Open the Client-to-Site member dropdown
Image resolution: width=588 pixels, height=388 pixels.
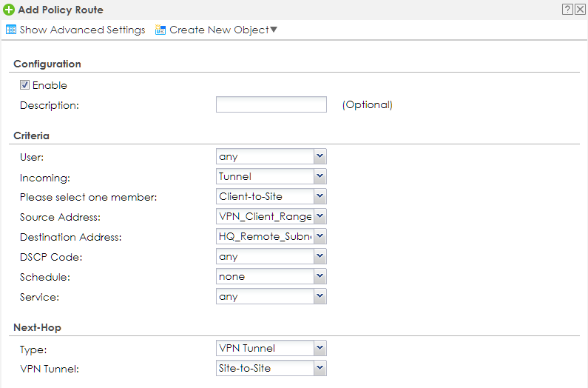point(320,197)
